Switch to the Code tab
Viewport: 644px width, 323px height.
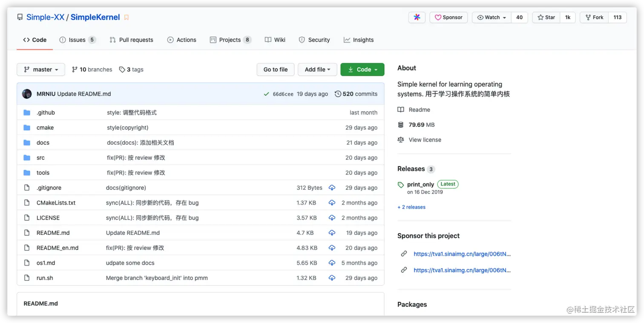(34, 40)
